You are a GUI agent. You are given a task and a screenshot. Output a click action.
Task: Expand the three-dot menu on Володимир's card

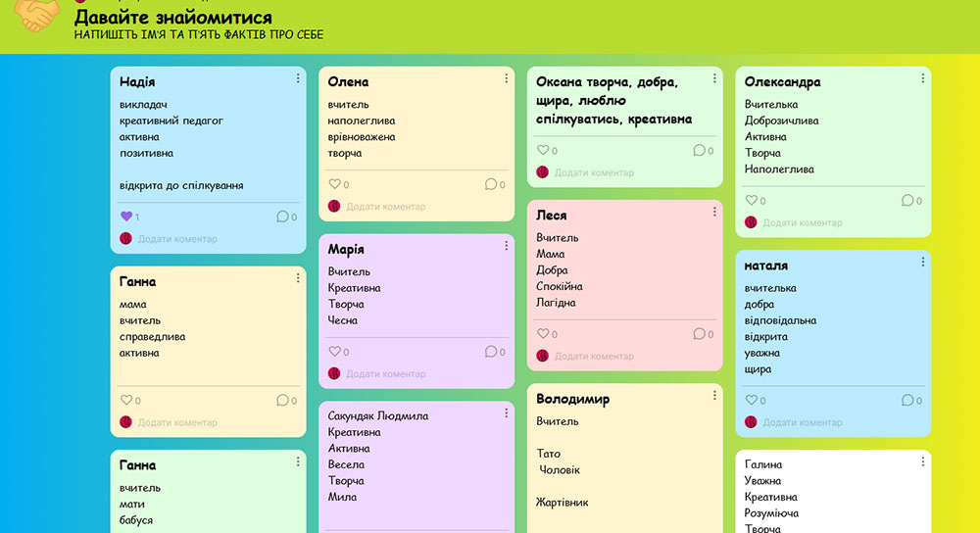click(x=714, y=396)
